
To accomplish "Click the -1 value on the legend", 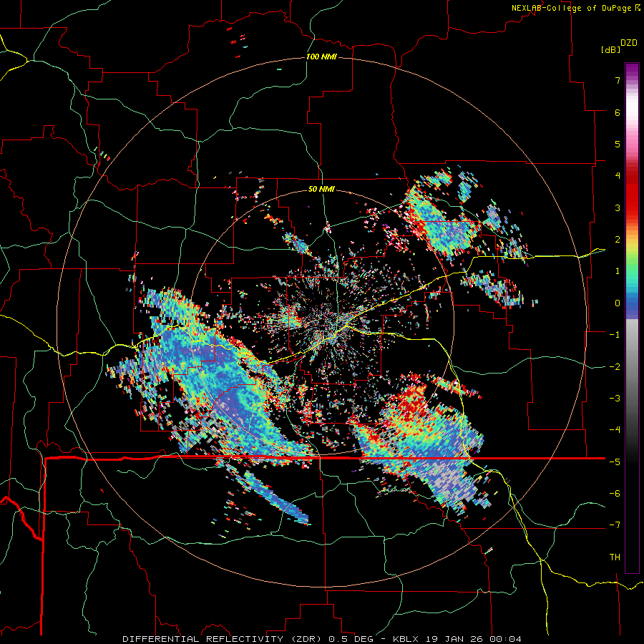I will click(615, 335).
